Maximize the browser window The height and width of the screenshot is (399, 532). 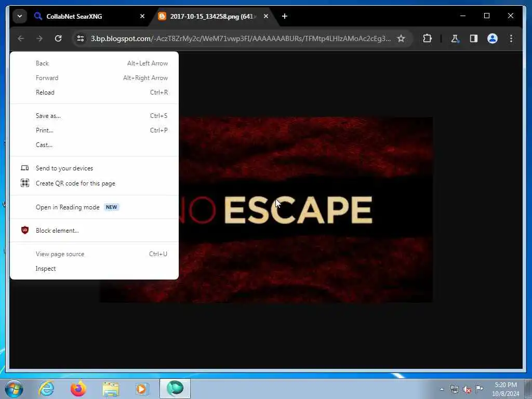click(486, 16)
